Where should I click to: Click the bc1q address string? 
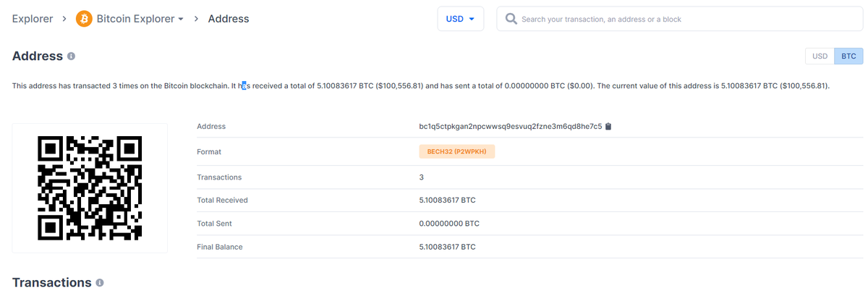point(510,127)
